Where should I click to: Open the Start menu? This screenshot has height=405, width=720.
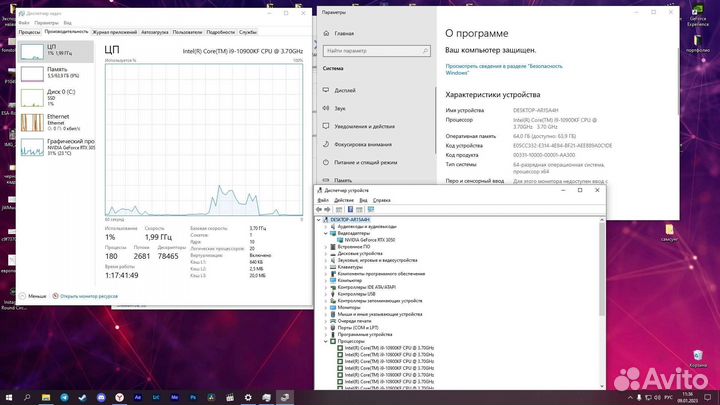click(x=9, y=397)
